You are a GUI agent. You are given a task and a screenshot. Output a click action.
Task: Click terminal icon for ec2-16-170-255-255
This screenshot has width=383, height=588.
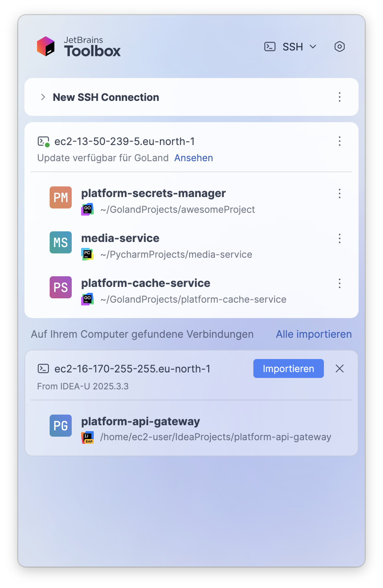(x=43, y=368)
